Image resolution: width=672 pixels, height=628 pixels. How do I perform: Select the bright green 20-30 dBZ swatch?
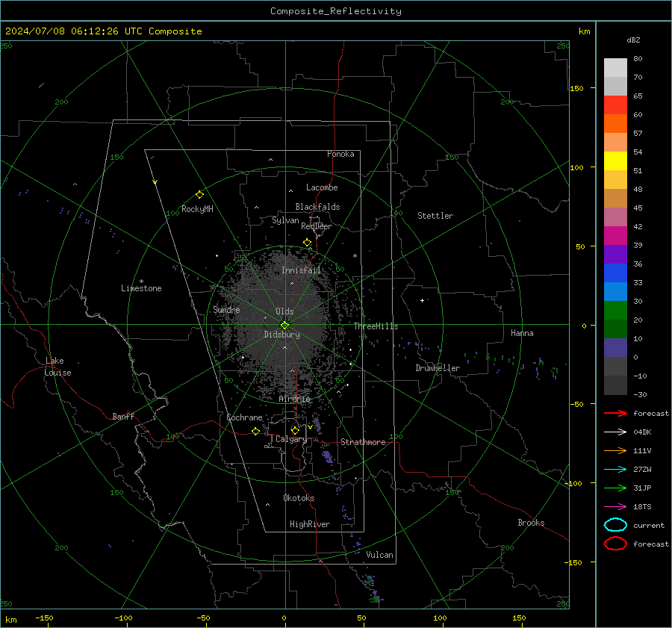tap(615, 310)
